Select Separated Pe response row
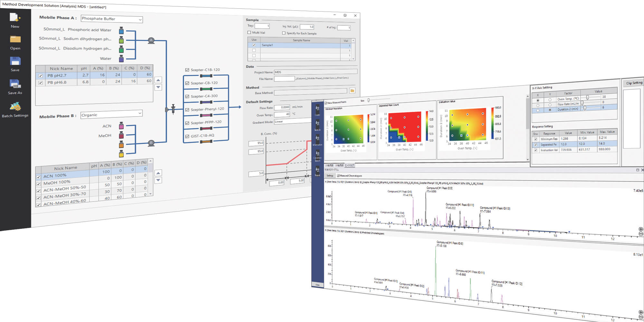The width and height of the screenshot is (644, 322). tap(574, 144)
